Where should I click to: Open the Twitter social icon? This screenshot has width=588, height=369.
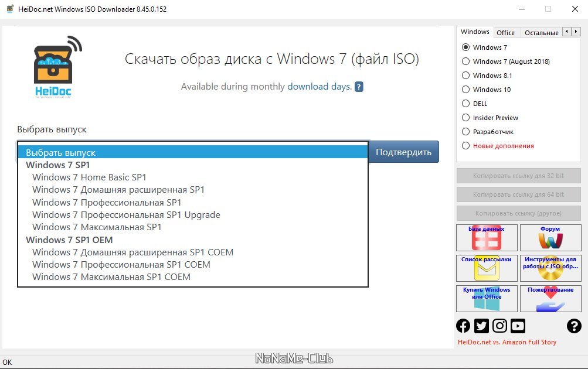tap(481, 326)
